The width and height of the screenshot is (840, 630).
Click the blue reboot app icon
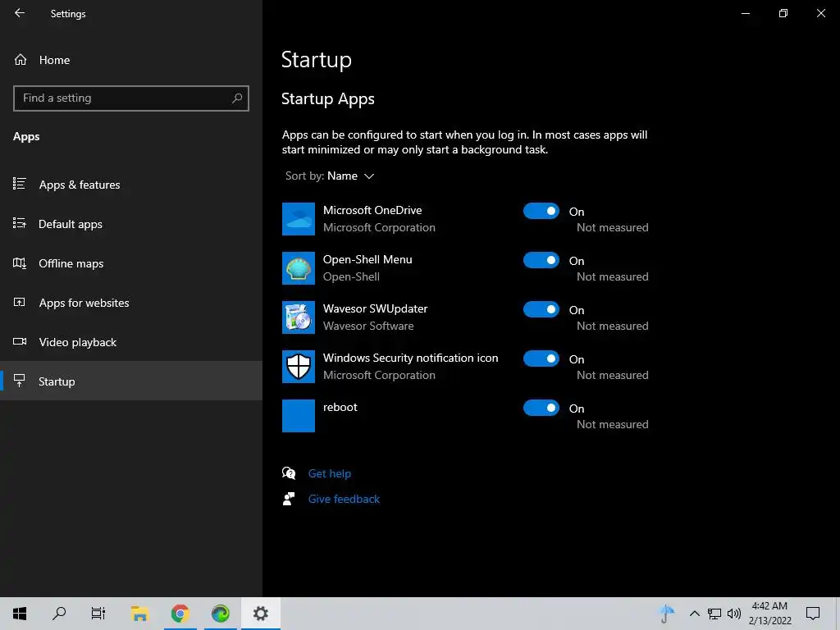(x=299, y=416)
